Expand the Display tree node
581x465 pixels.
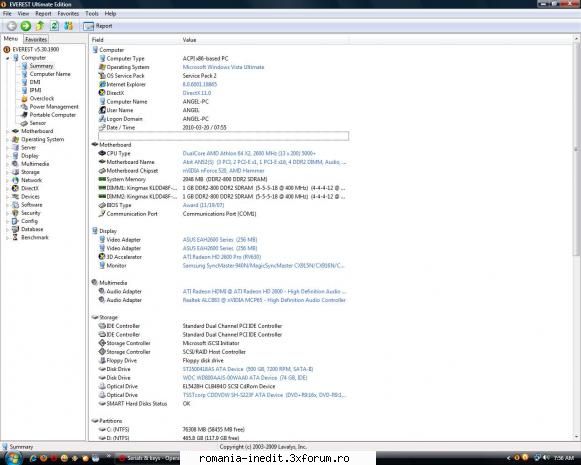(x=7, y=156)
